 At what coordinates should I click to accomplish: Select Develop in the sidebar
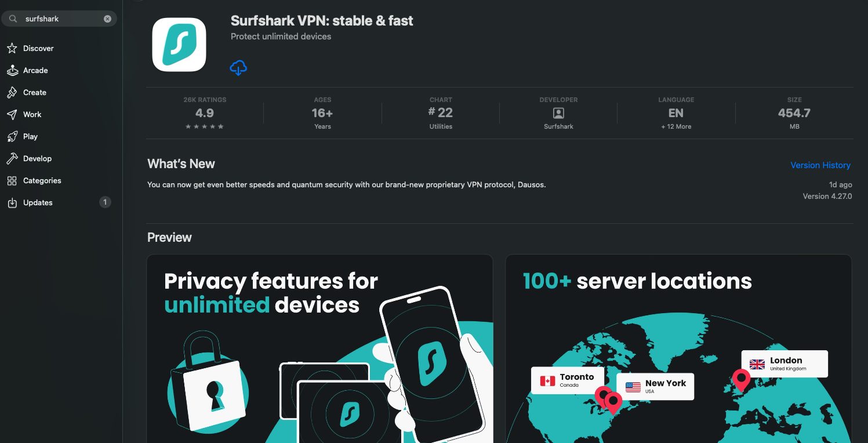tap(37, 159)
